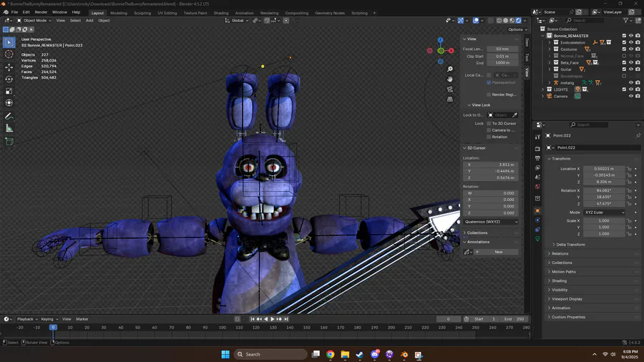The width and height of the screenshot is (644, 362).
Task: Open the Add menu in viewport header
Action: click(x=89, y=21)
